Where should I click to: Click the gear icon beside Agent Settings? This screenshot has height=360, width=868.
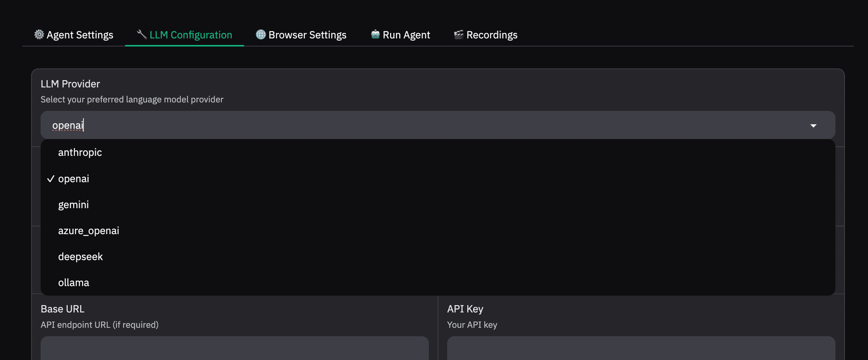[39, 34]
